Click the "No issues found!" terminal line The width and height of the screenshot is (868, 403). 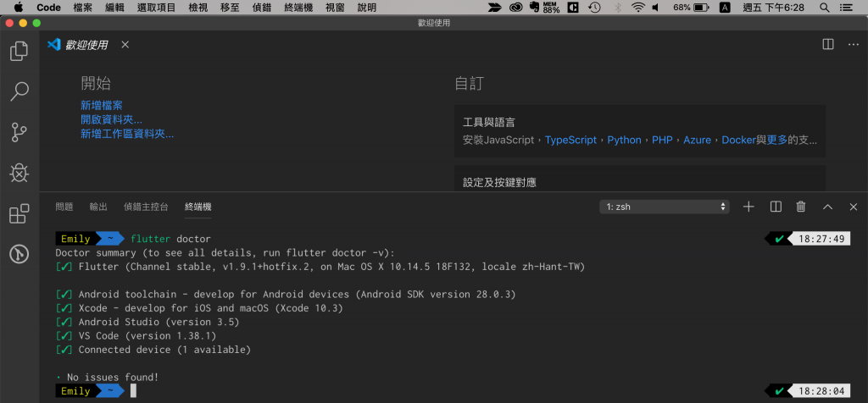tap(113, 378)
